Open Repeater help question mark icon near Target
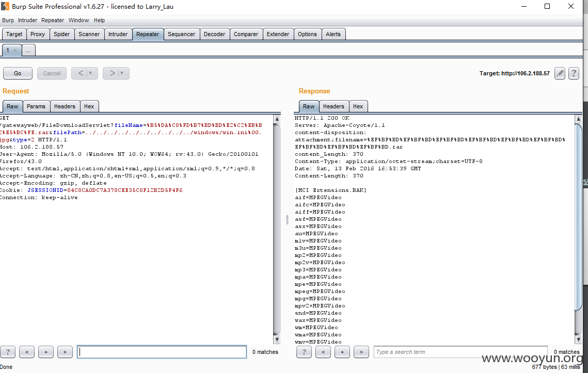 (x=574, y=73)
